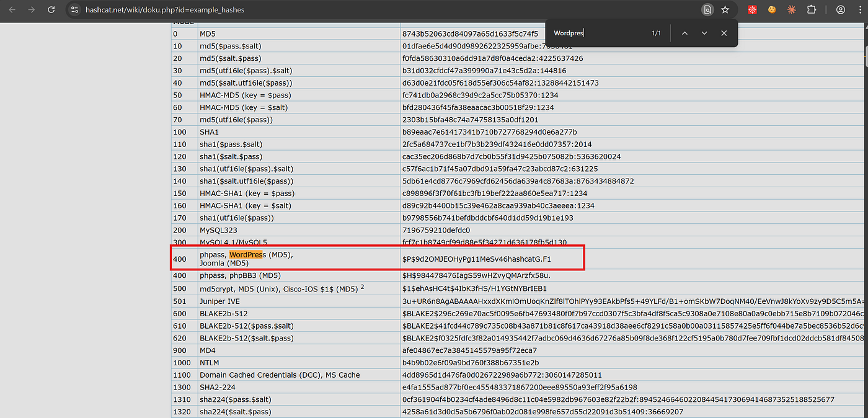The height and width of the screenshot is (418, 868).
Task: Click example hash $H$984478476IagS59wHZvyQMArzfx58u.
Action: click(x=476, y=276)
